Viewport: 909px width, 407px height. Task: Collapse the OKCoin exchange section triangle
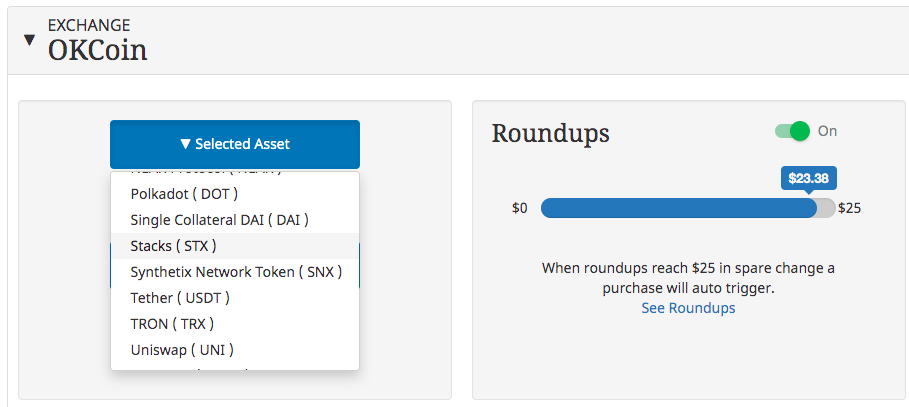point(29,40)
